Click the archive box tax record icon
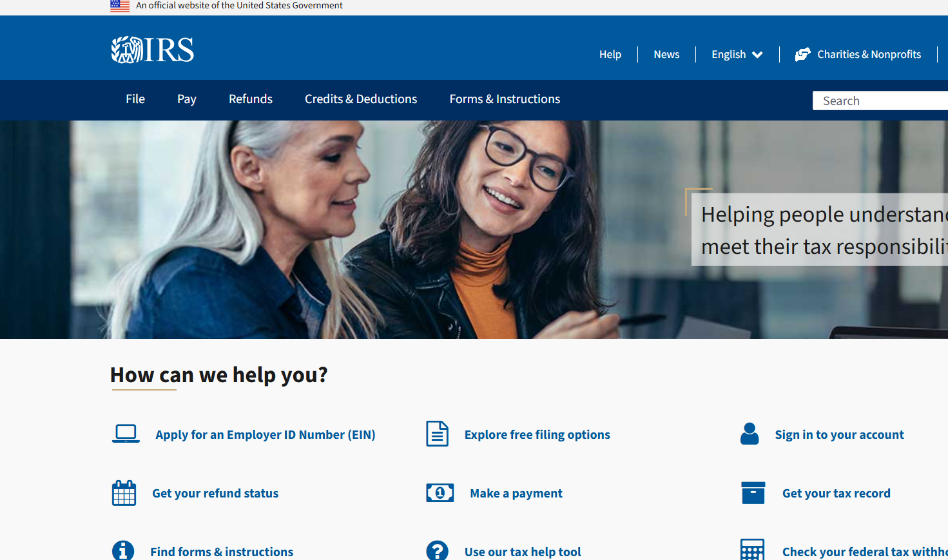This screenshot has height=560, width=948. [753, 493]
